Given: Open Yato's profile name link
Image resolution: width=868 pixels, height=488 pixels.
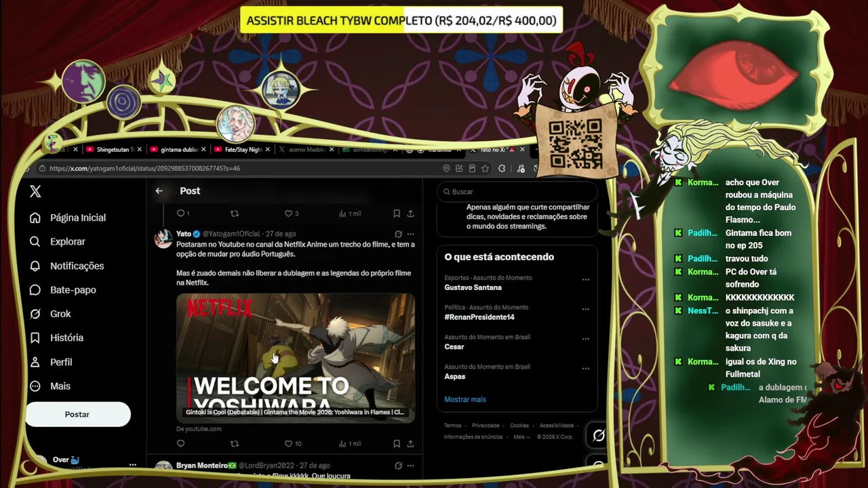Looking at the screenshot, I should click(184, 234).
